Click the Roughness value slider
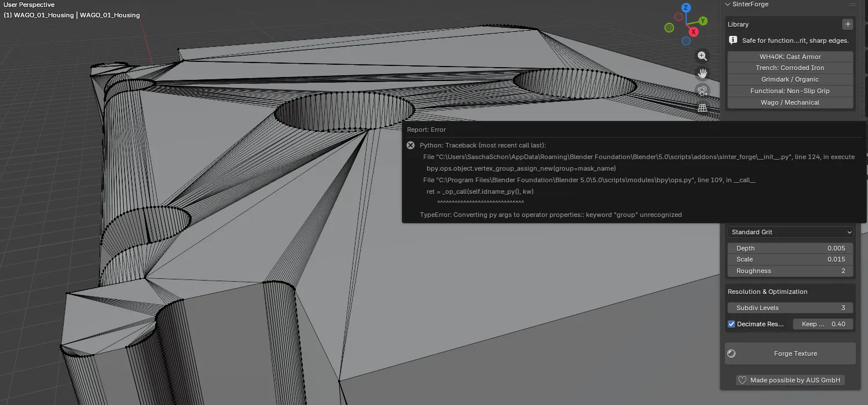The height and width of the screenshot is (405, 868). (x=790, y=271)
